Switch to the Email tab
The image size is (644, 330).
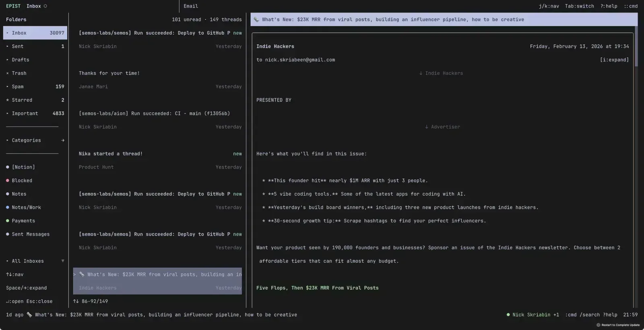pyautogui.click(x=191, y=6)
